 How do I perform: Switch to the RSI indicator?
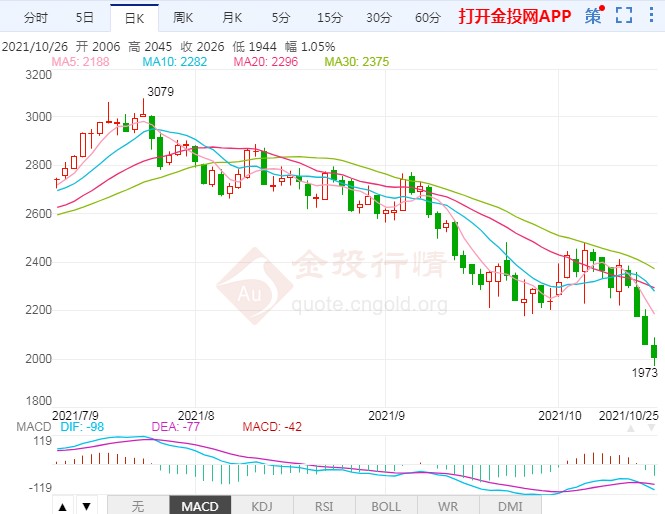(x=324, y=506)
